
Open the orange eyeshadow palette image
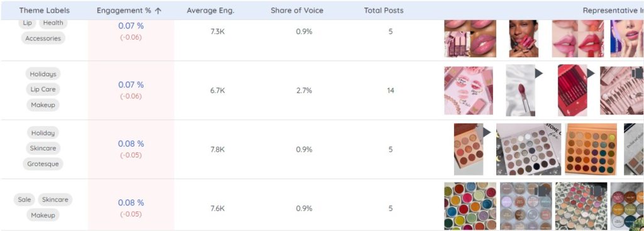pos(591,149)
